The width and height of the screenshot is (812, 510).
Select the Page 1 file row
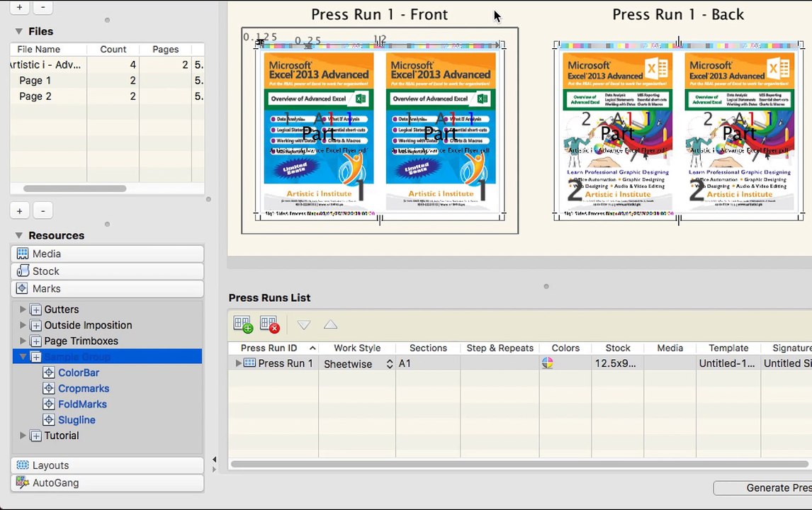107,80
